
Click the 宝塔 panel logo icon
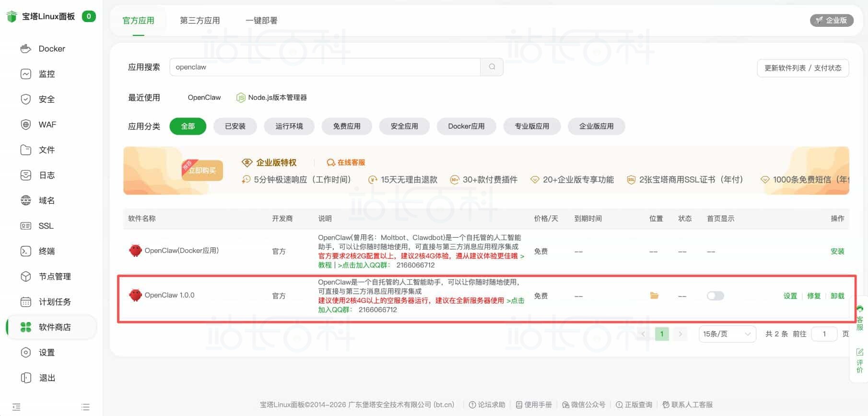click(x=12, y=17)
